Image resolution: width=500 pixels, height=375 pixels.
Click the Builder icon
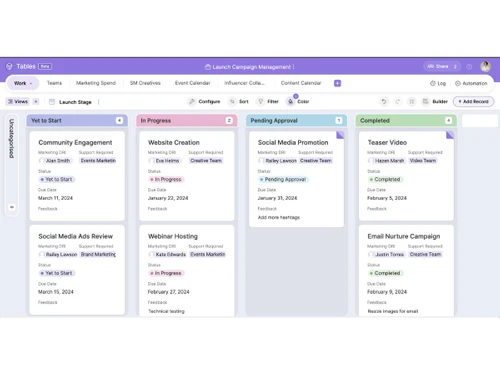[x=426, y=101]
